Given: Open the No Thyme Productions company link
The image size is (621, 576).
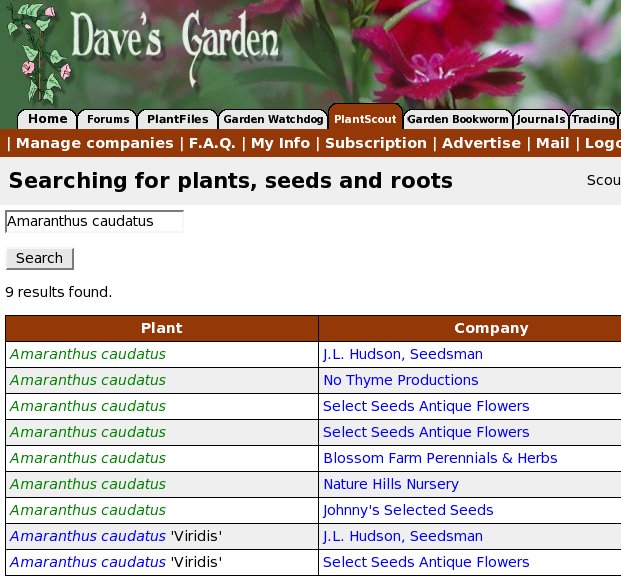Looking at the screenshot, I should 400,380.
